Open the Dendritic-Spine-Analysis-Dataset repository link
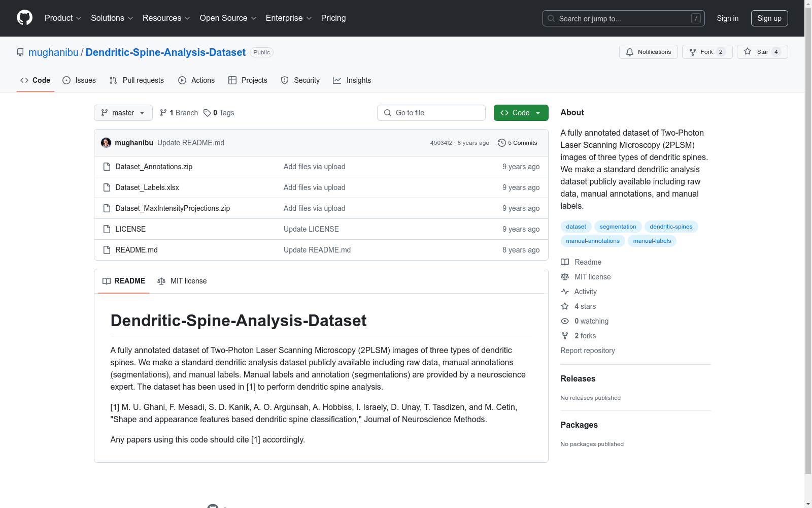Image resolution: width=812 pixels, height=508 pixels. click(165, 52)
